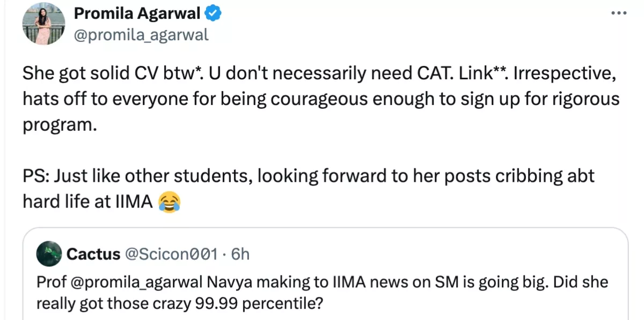
Task: Click the @Scicon001 handle
Action: click(x=171, y=254)
